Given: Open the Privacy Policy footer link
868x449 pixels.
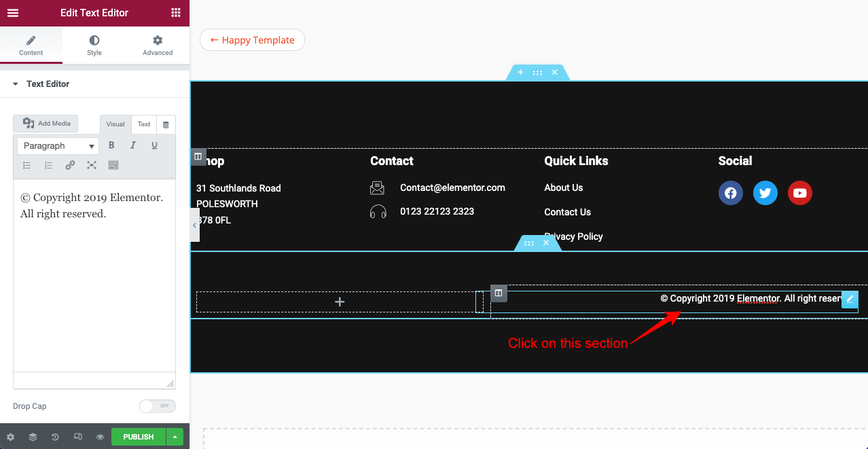Looking at the screenshot, I should click(x=573, y=236).
